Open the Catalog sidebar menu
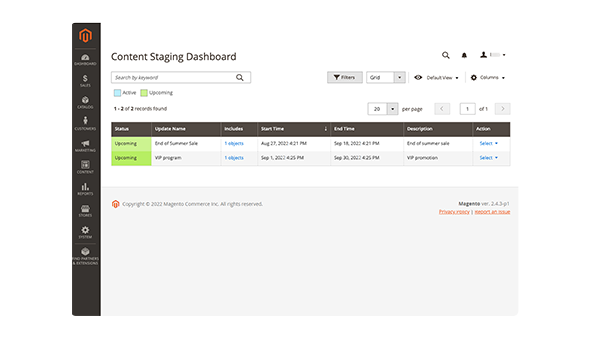The width and height of the screenshot is (590, 360). pyautogui.click(x=85, y=103)
